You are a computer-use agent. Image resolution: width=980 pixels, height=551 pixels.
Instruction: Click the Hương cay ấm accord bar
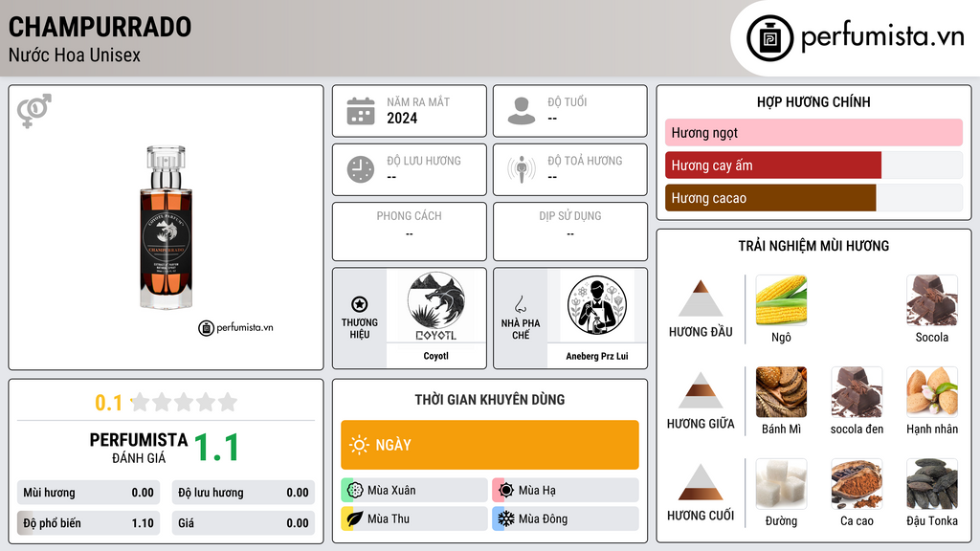coord(813,165)
